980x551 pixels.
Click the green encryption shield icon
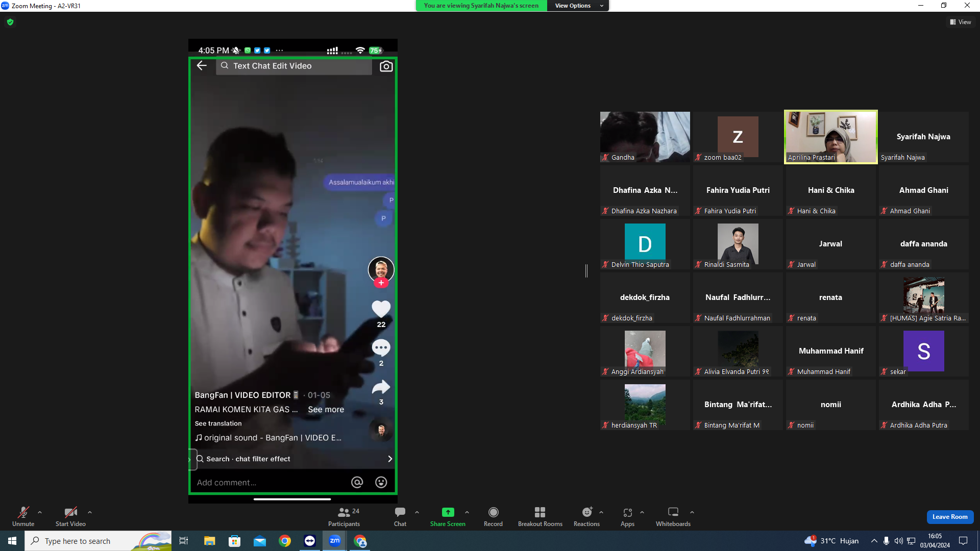[10, 22]
